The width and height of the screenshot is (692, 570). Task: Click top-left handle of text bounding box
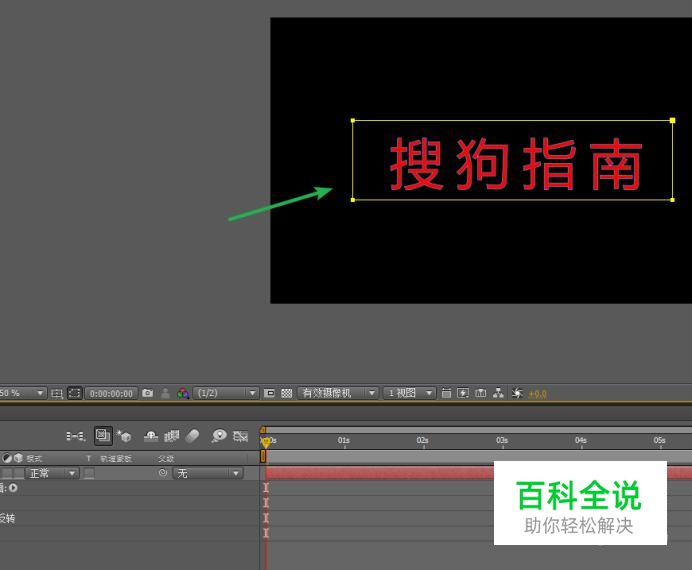point(353,120)
